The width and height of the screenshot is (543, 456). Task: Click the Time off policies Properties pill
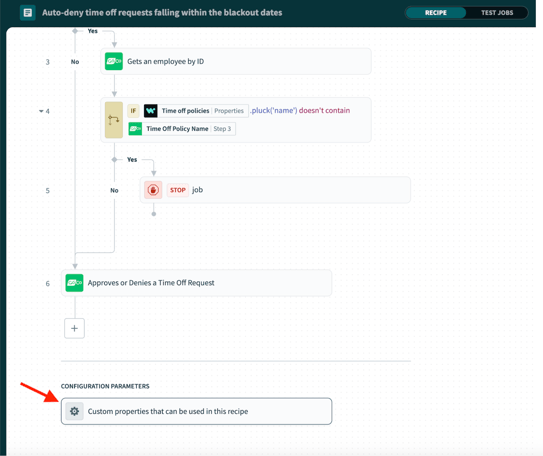pyautogui.click(x=196, y=111)
